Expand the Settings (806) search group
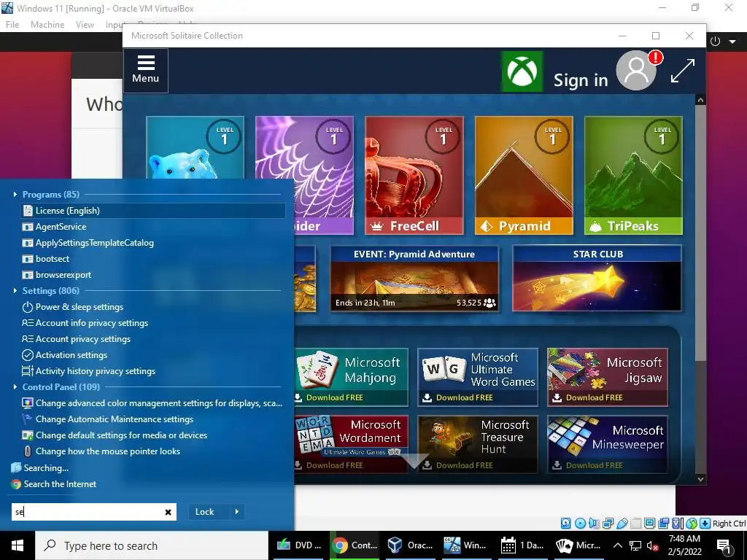This screenshot has width=747, height=560. pos(15,290)
